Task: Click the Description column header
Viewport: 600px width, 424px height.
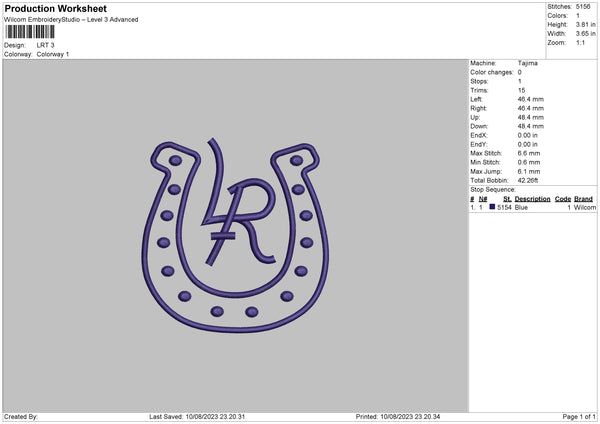Action: (x=532, y=199)
